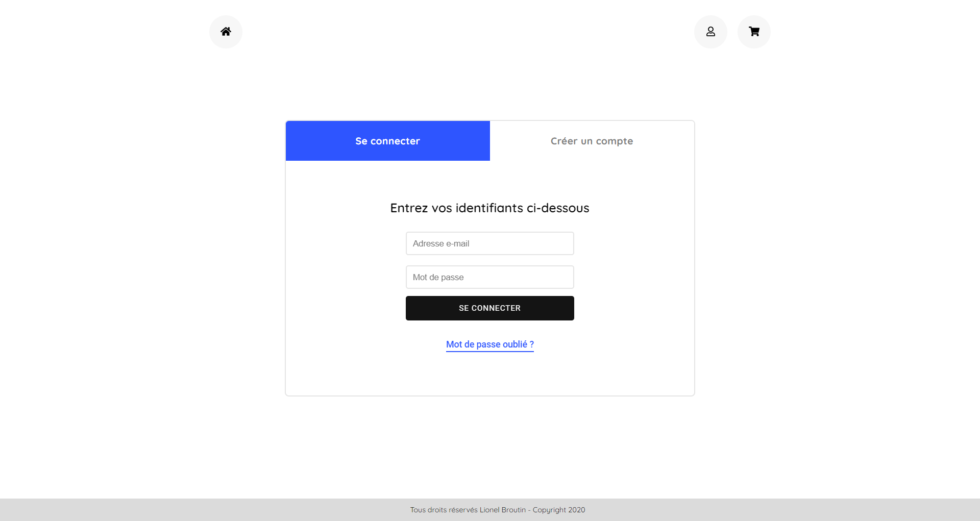Click the home icon button
Screen dimensions: 980x521
(226, 32)
